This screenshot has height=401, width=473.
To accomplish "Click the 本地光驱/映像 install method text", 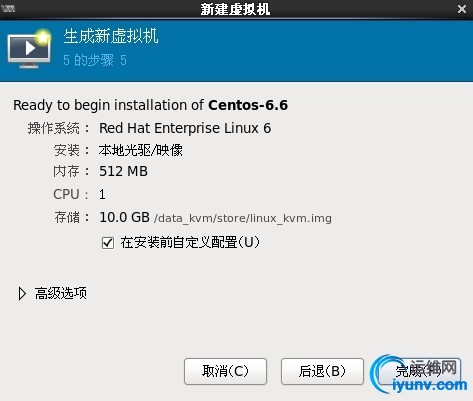I will (x=141, y=150).
